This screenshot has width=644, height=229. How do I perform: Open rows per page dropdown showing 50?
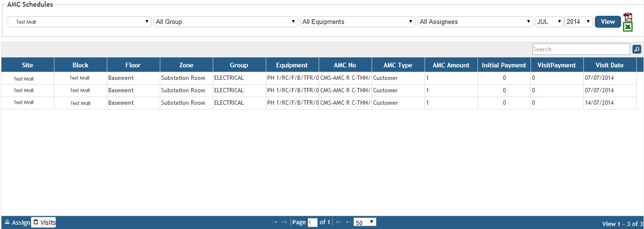[365, 222]
